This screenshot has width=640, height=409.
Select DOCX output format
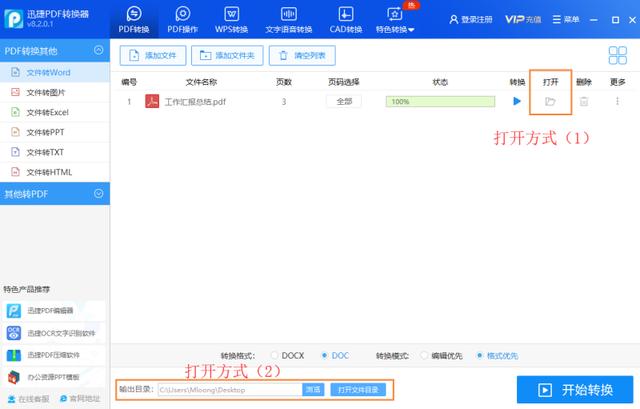tap(288, 356)
